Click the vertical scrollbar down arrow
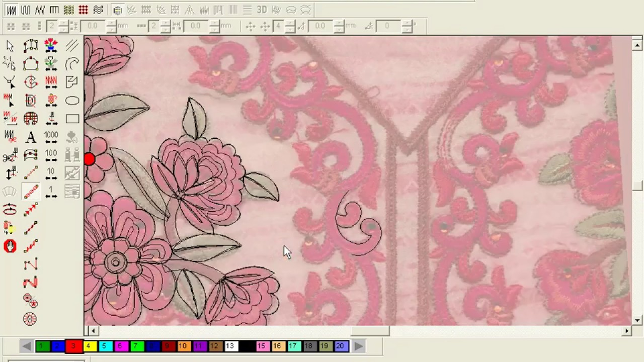 click(637, 320)
